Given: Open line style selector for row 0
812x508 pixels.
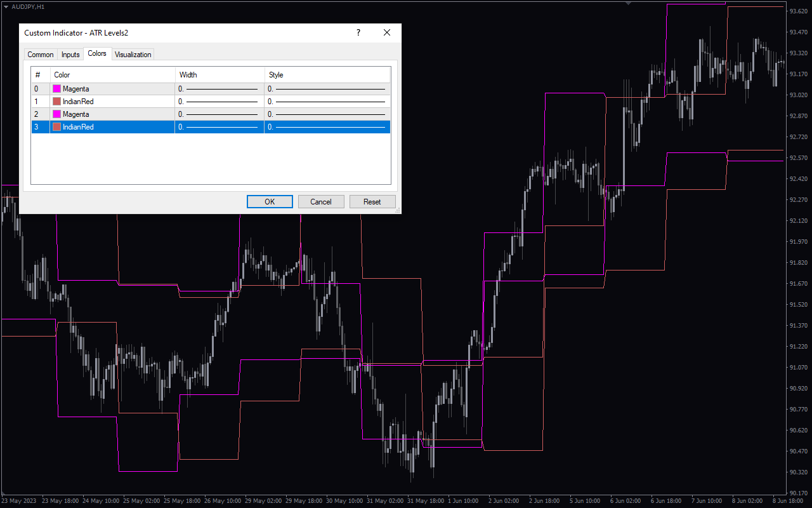Looking at the screenshot, I should (x=327, y=89).
